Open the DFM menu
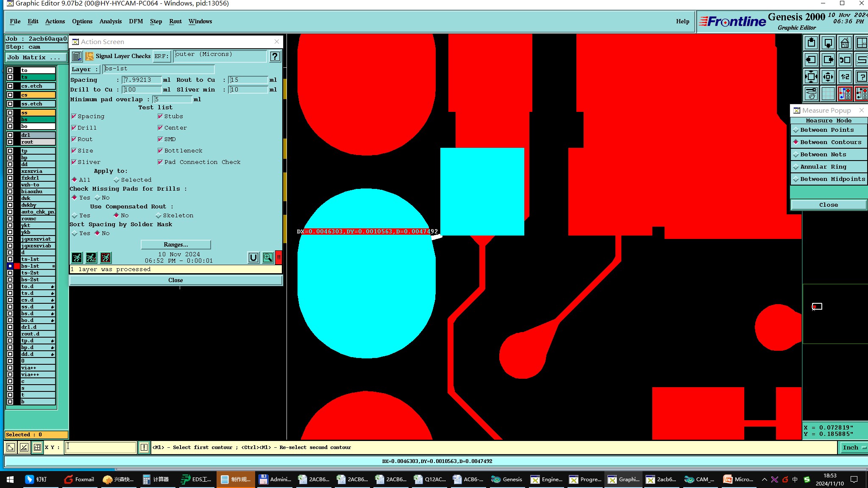 coord(136,21)
